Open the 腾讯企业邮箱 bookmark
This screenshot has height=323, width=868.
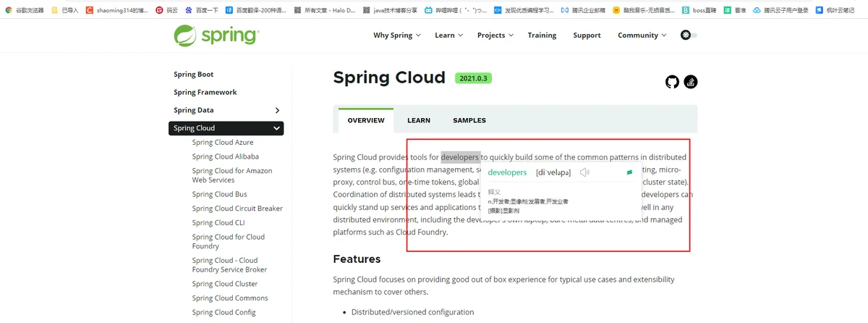coord(583,10)
